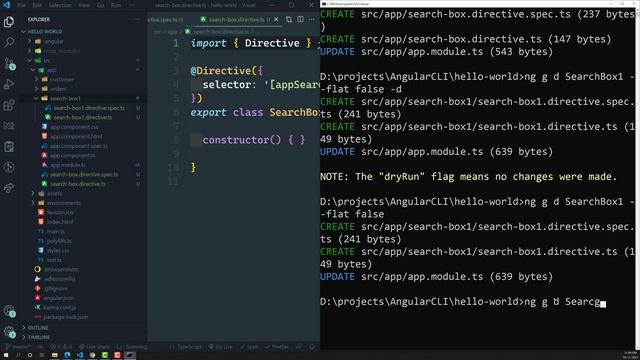Click the Cortana circle icon in taskbar
The height and width of the screenshot is (360, 640).
click(30, 355)
